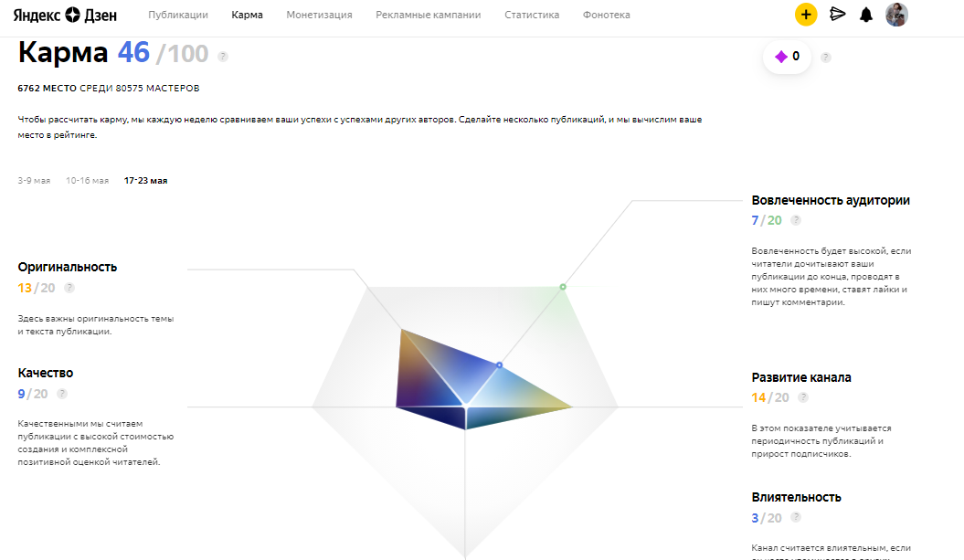Click the help icon for Влиятельность
This screenshot has height=560, width=964.
click(796, 517)
